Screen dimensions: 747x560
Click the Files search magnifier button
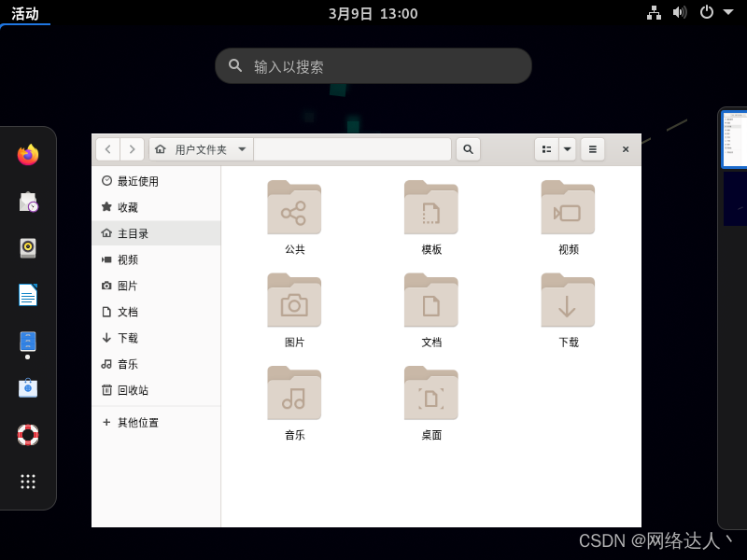(x=468, y=149)
